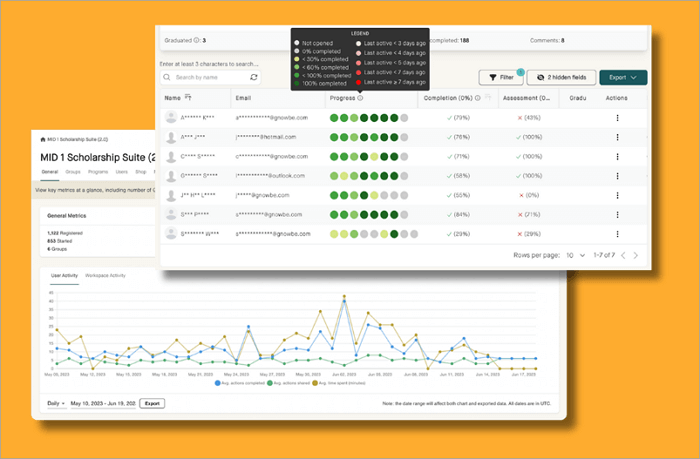Open actions menu for A****** K*** row
The image size is (700, 459).
click(617, 118)
